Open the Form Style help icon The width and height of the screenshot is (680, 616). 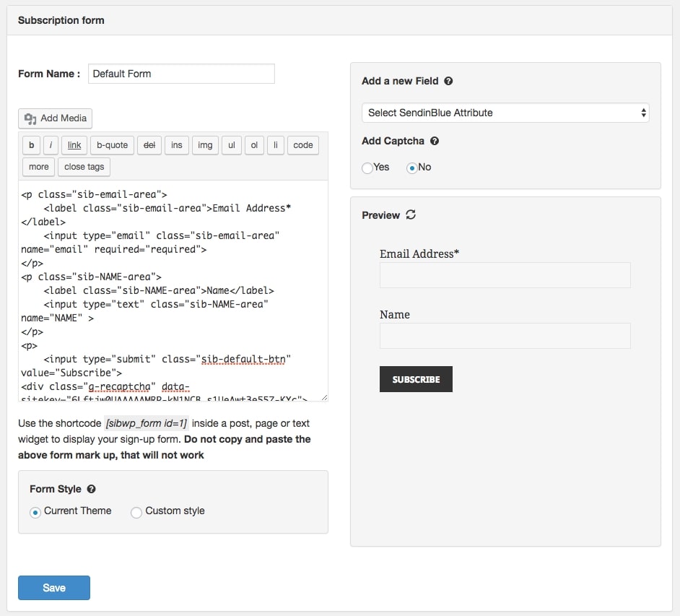pyautogui.click(x=91, y=489)
